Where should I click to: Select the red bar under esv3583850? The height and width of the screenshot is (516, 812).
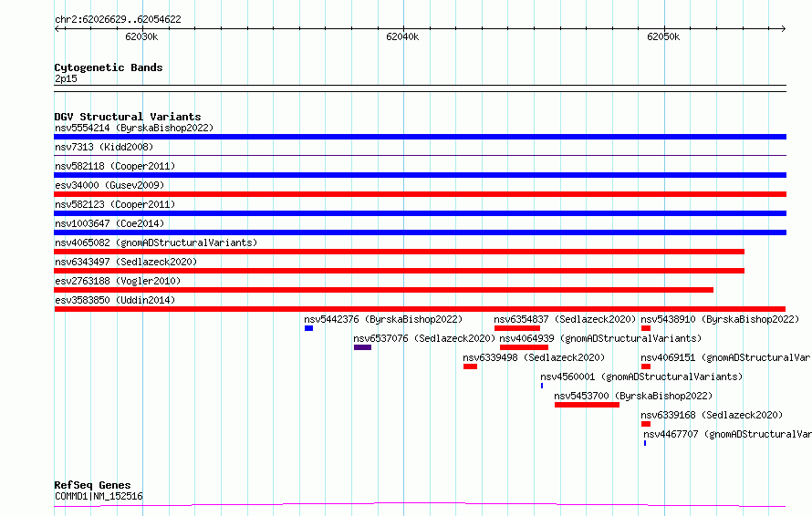point(420,309)
